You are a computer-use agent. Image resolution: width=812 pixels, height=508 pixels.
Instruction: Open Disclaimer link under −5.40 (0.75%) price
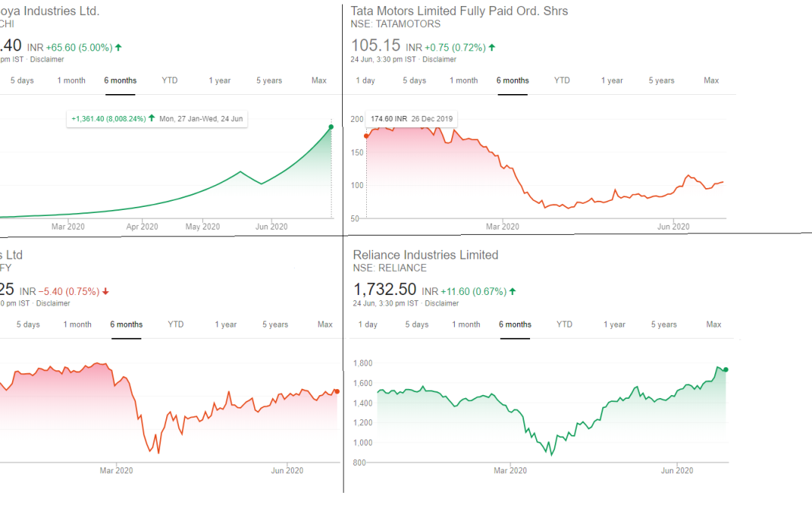pyautogui.click(x=53, y=304)
